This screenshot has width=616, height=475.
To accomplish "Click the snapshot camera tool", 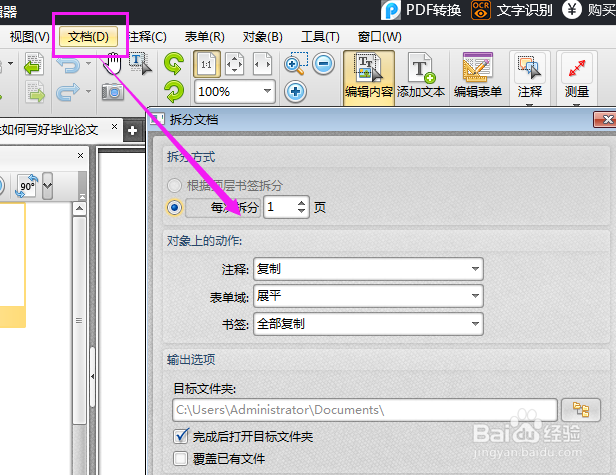I will pos(113,92).
